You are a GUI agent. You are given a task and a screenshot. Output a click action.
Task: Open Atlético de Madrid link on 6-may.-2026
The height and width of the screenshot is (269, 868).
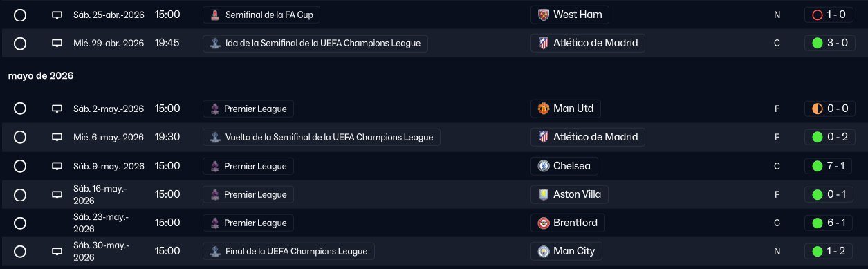(x=588, y=137)
